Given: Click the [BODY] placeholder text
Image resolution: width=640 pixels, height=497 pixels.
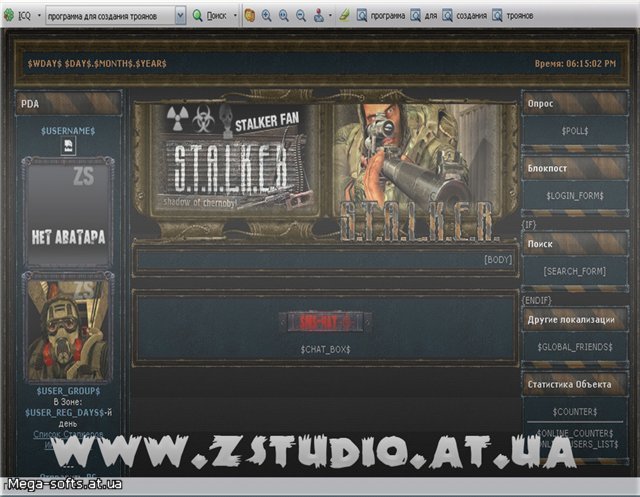Looking at the screenshot, I should pos(498,260).
